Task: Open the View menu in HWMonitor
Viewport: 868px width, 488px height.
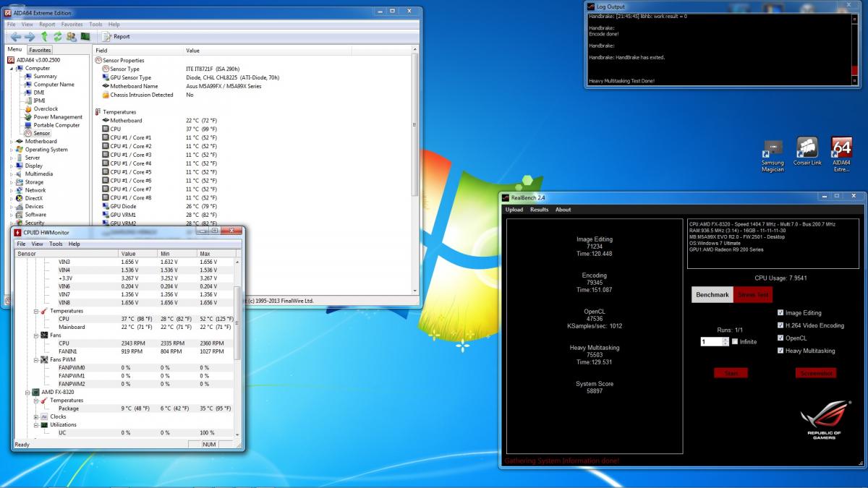Action: coord(38,244)
